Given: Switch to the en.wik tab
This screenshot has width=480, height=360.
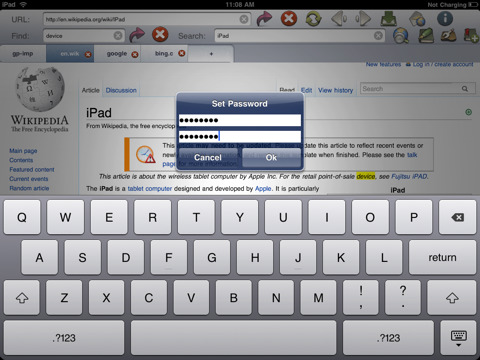Looking at the screenshot, I should click(70, 54).
